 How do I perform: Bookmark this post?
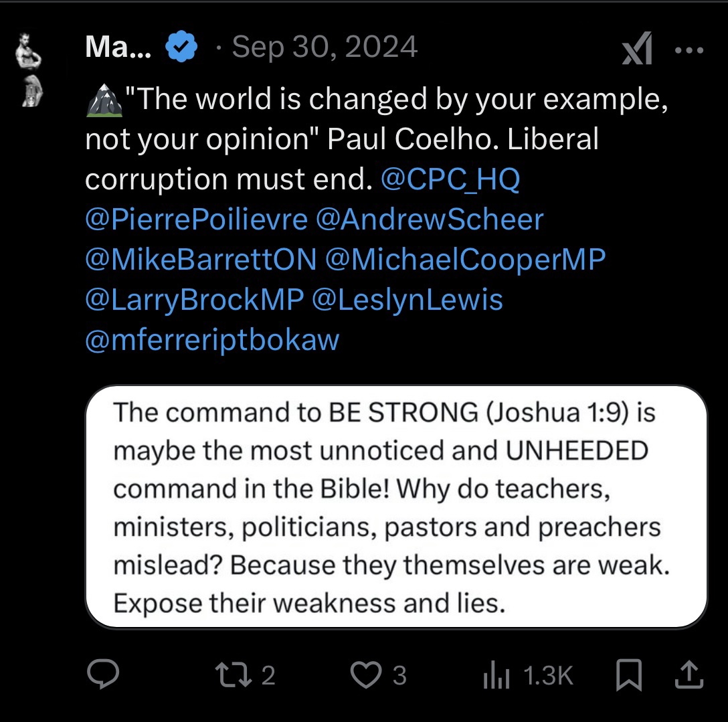[x=628, y=675]
